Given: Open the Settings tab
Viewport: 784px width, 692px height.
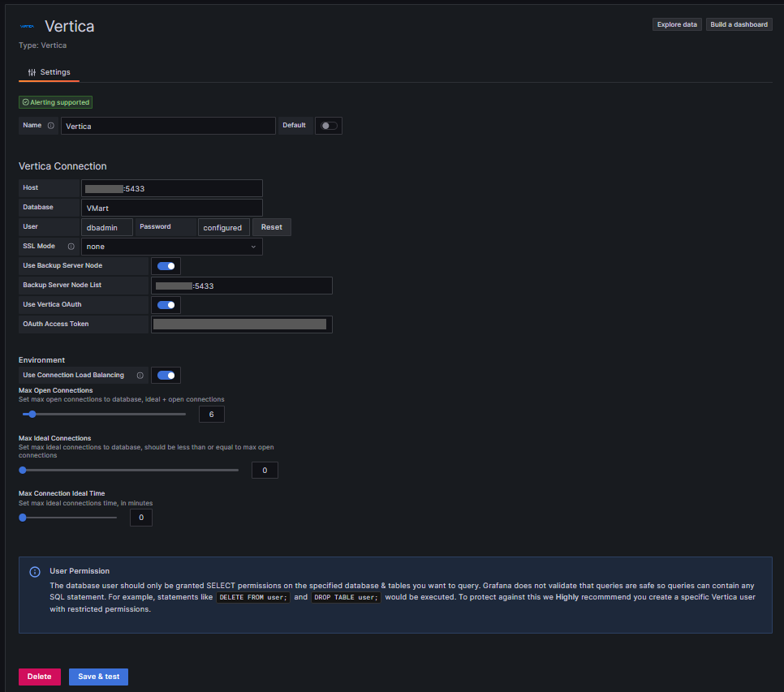Looking at the screenshot, I should (49, 72).
